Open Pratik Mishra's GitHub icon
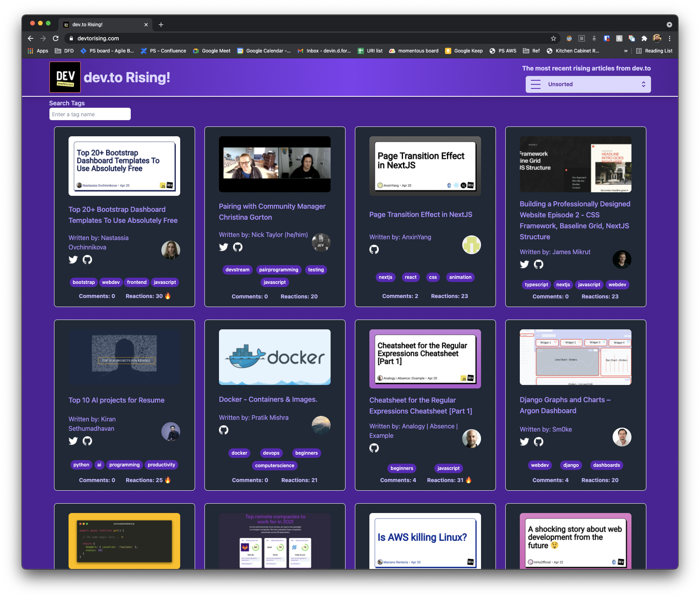This screenshot has width=700, height=598. 224,430
